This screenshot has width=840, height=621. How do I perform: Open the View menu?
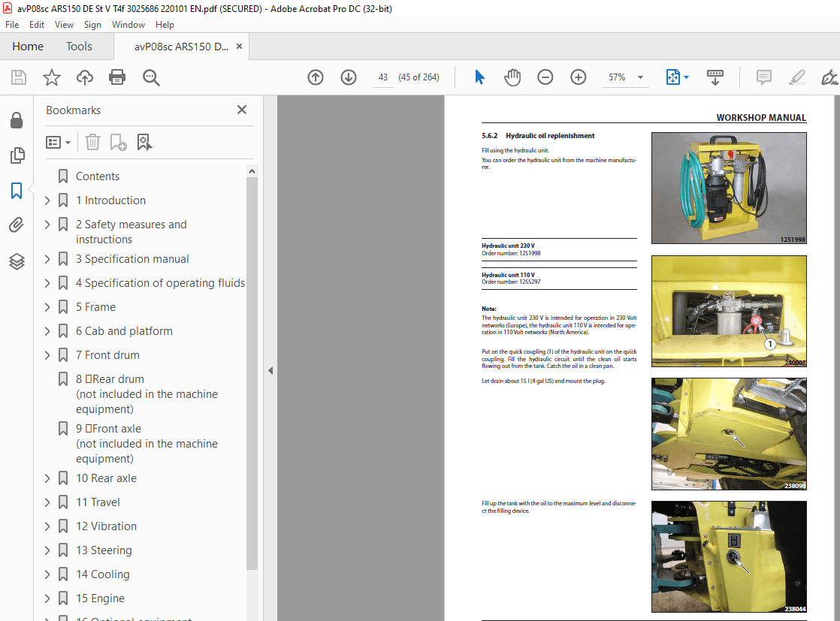pos(63,24)
